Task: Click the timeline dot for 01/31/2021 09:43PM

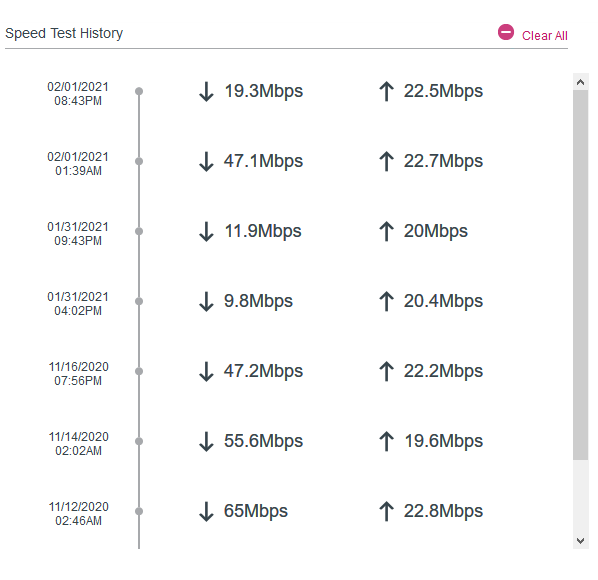Action: pyautogui.click(x=139, y=231)
